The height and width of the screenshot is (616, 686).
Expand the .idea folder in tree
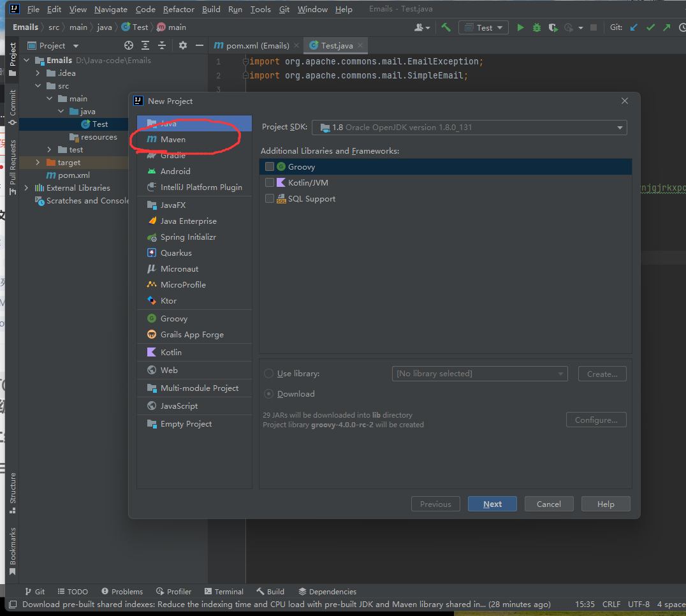[x=38, y=73]
